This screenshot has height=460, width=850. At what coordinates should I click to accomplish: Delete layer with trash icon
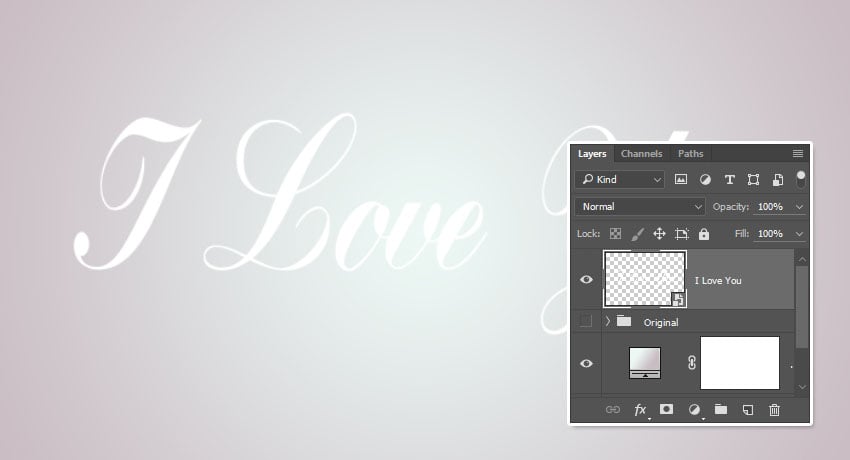[x=774, y=410]
